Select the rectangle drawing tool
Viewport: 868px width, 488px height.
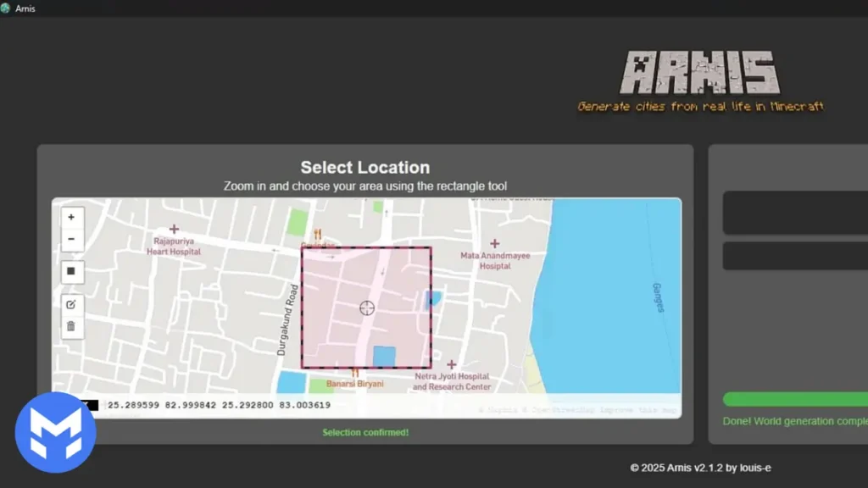(x=71, y=272)
